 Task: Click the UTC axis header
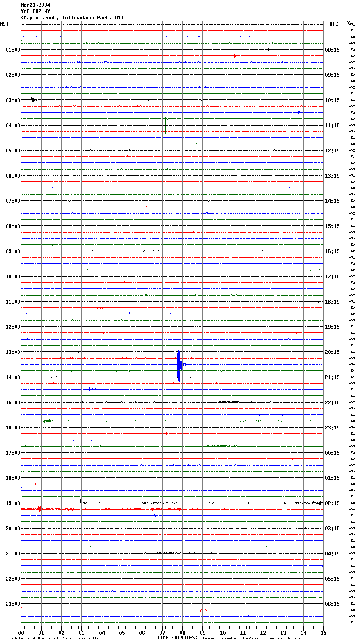pos(334,24)
